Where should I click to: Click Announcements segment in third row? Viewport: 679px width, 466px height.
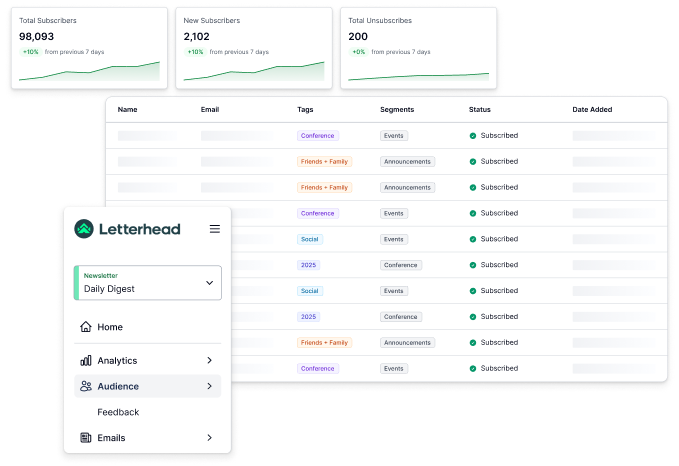407,188
